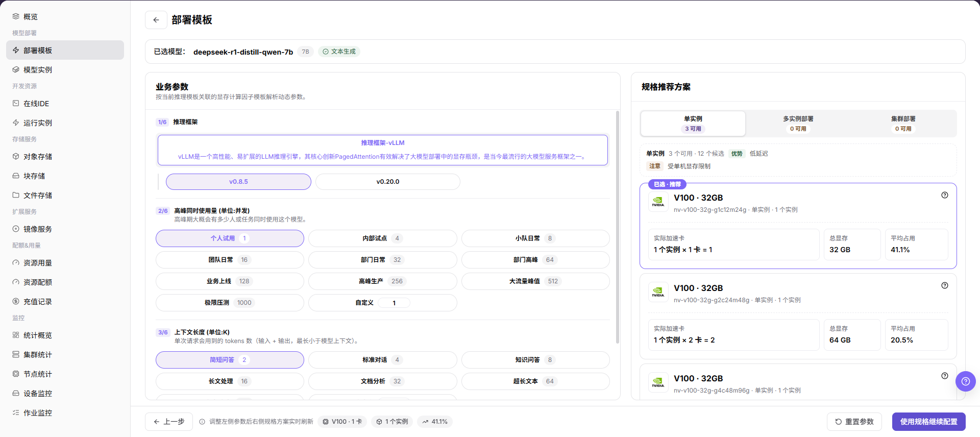This screenshot has width=980, height=437.
Task: Select 超长文本 64 context length
Action: click(x=535, y=381)
